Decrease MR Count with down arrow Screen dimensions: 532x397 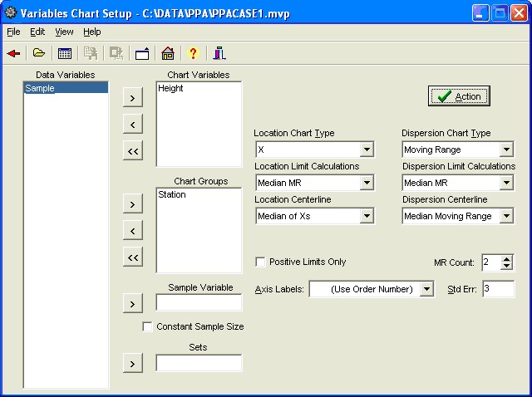tap(506, 266)
